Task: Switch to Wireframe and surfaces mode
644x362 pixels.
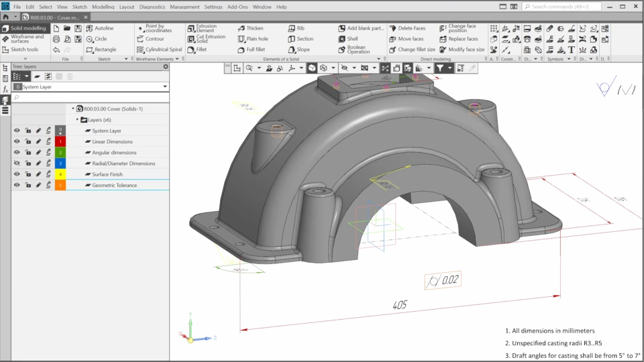Action: coord(25,39)
